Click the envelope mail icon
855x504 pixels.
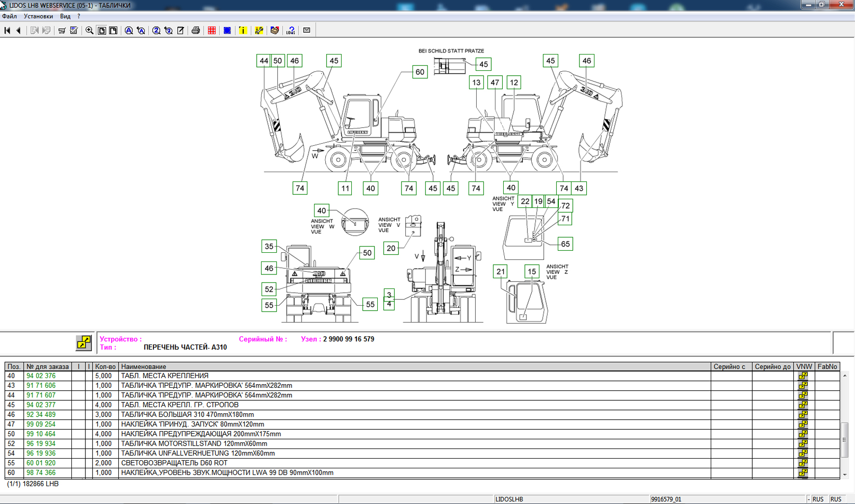[x=306, y=30]
